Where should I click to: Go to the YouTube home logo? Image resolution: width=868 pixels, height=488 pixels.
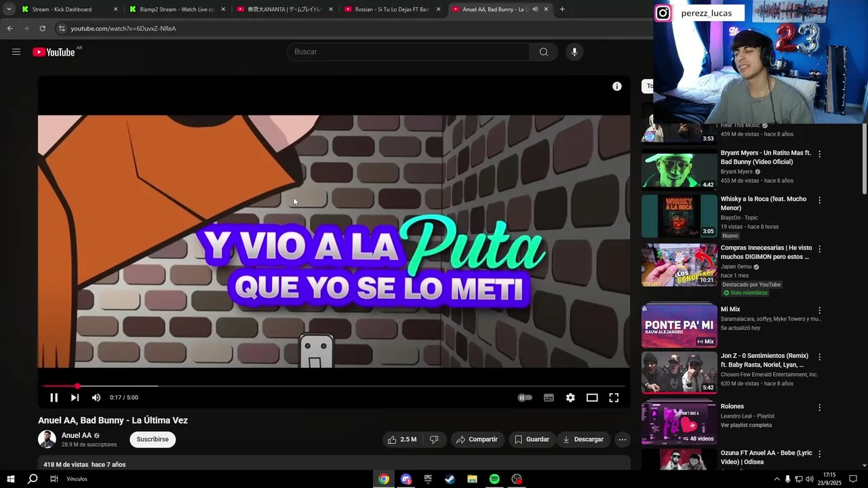click(54, 52)
